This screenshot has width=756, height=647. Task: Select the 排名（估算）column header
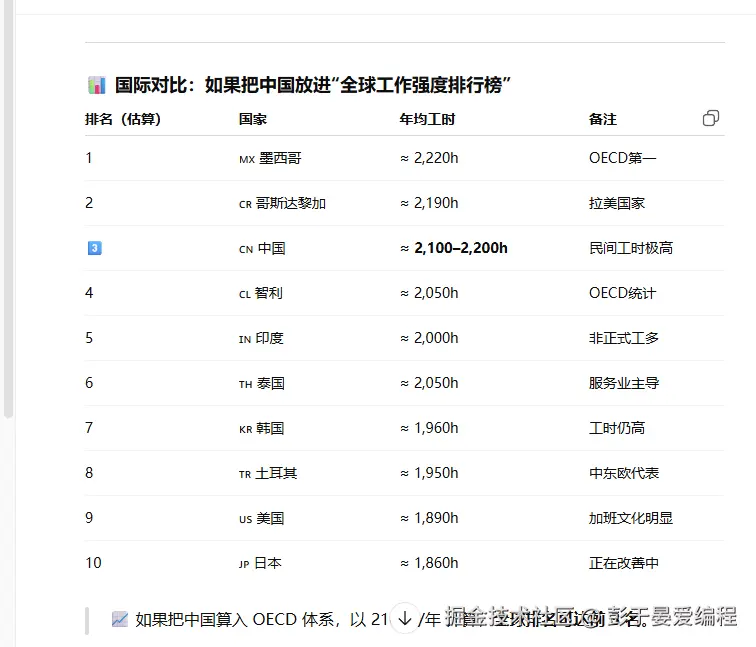(x=123, y=119)
